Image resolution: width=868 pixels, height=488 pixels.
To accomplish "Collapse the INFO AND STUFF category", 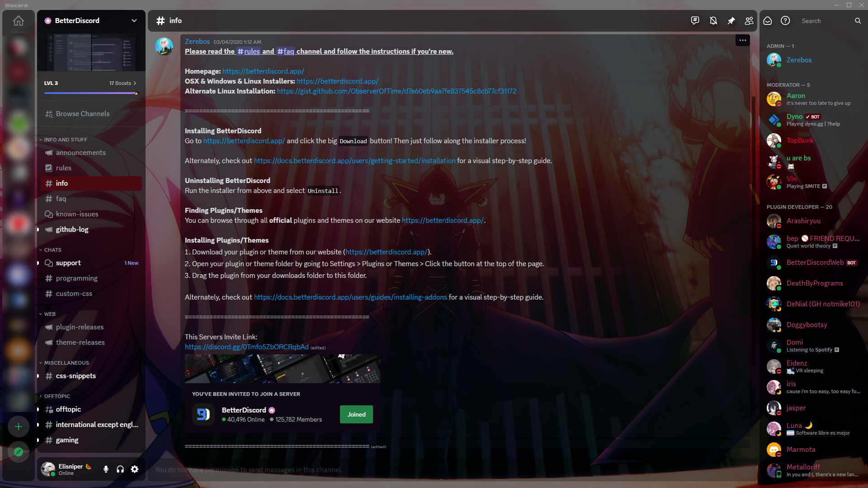I will click(x=66, y=140).
